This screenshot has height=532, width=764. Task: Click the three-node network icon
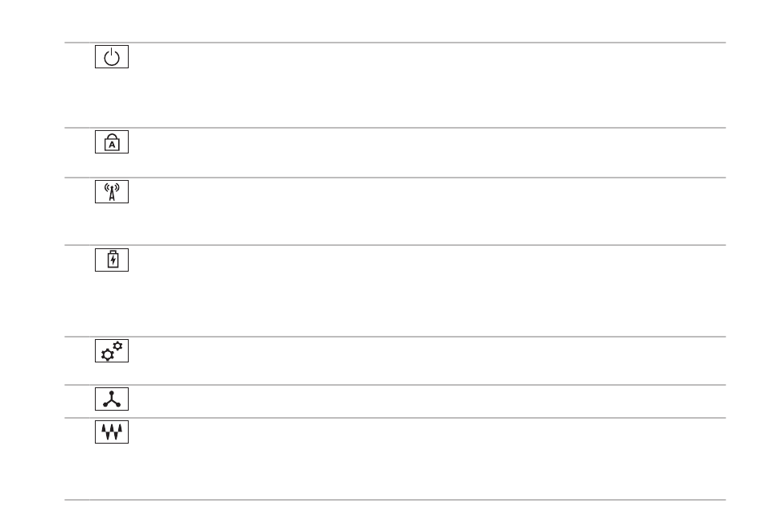pyautogui.click(x=112, y=399)
